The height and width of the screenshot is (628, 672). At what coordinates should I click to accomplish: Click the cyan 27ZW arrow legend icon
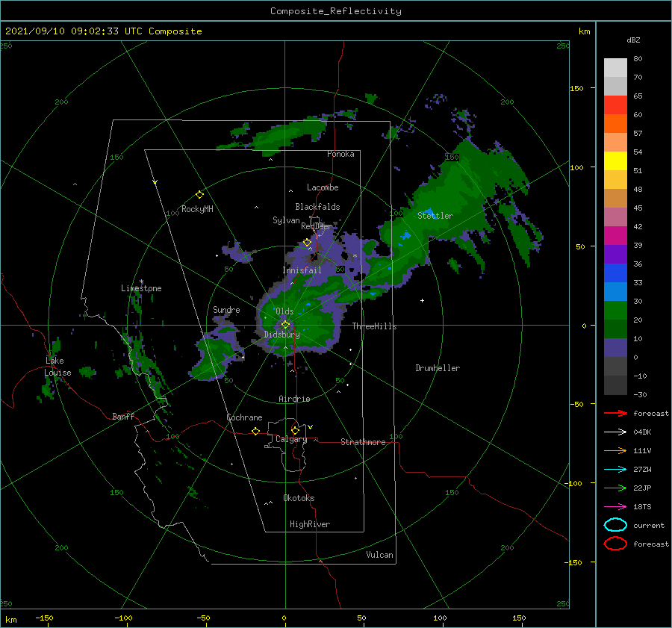pos(615,470)
